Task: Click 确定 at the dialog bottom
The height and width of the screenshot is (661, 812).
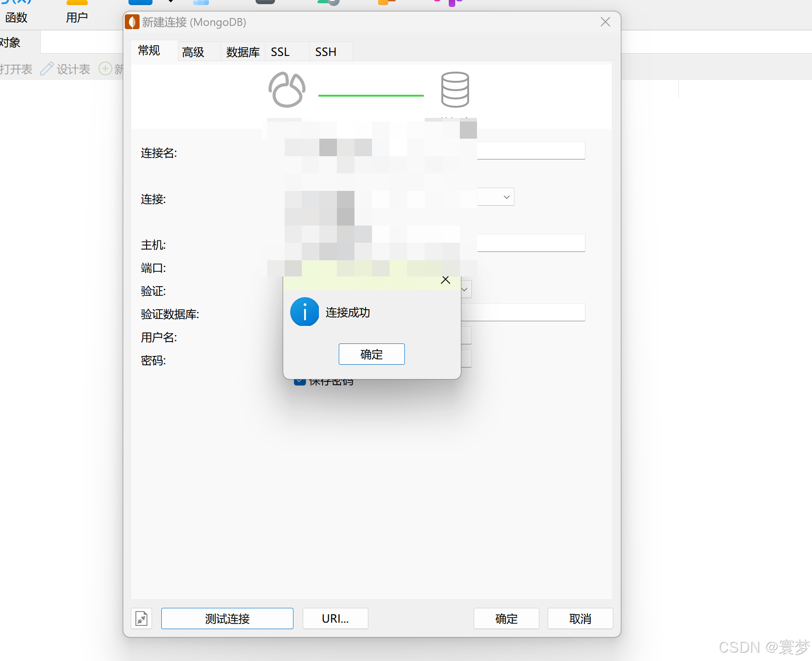Action: 507,618
